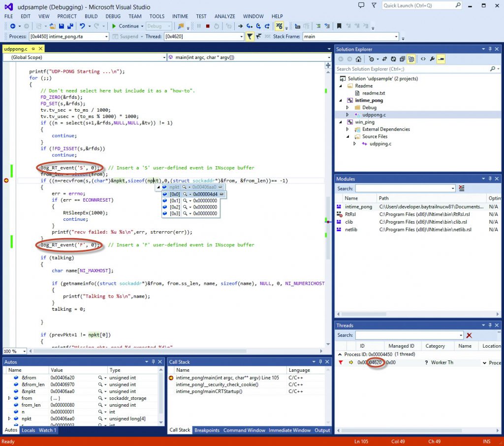Open the function navigation dropdown for main
Screen dimensions: 504x446
(x=329, y=58)
